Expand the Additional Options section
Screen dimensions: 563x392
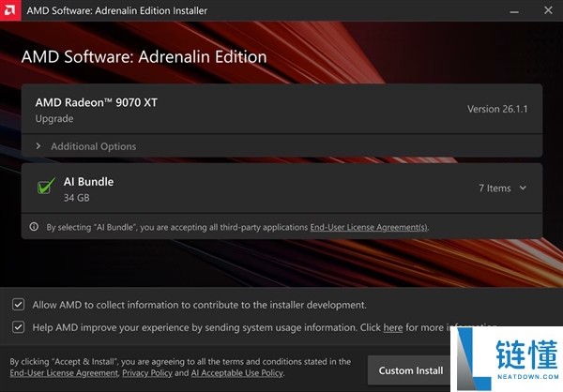pos(93,146)
